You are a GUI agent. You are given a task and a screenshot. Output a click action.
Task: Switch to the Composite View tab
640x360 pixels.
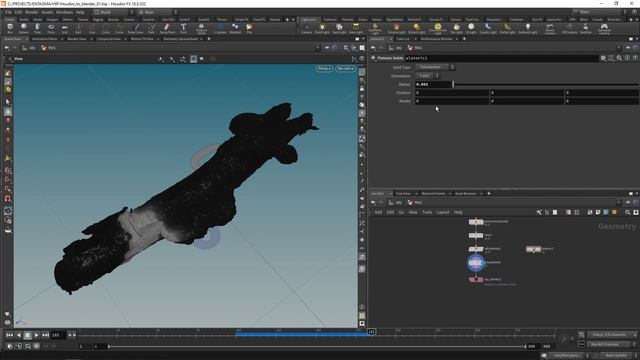[109, 39]
